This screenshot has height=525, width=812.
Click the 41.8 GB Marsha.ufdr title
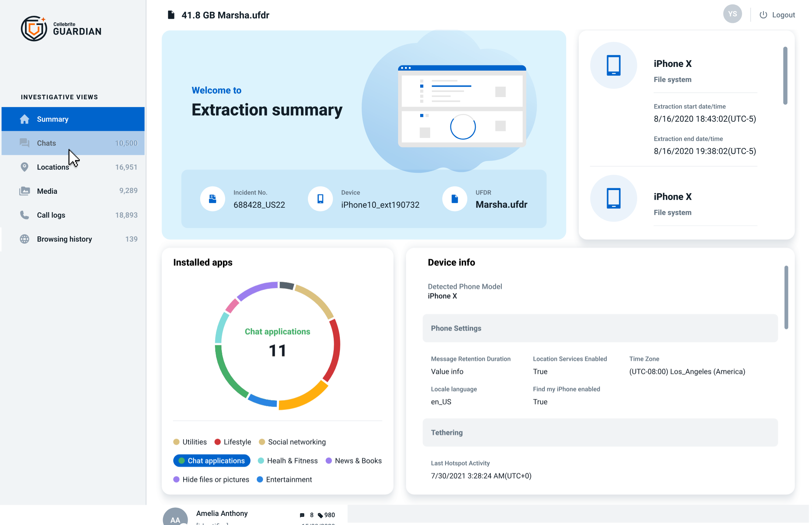coord(225,15)
